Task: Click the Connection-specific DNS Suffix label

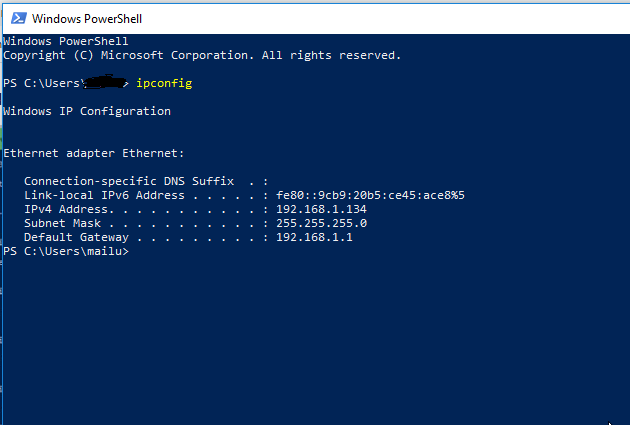Action: (x=129, y=181)
